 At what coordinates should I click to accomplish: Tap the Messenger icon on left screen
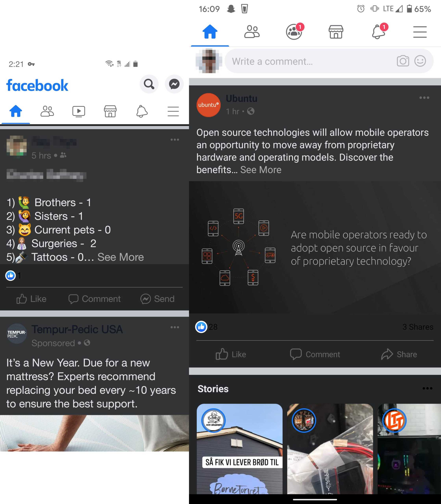click(174, 84)
